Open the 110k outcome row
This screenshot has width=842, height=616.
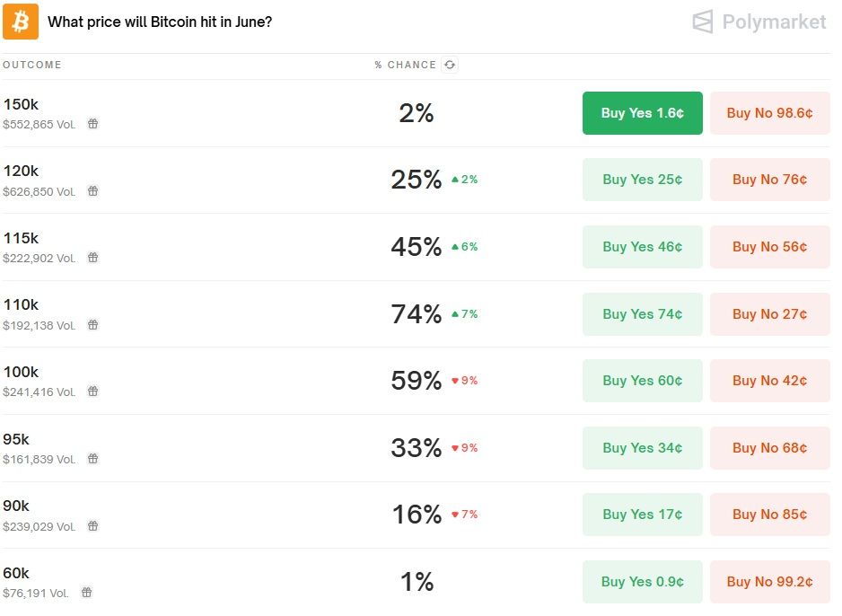[x=21, y=305]
